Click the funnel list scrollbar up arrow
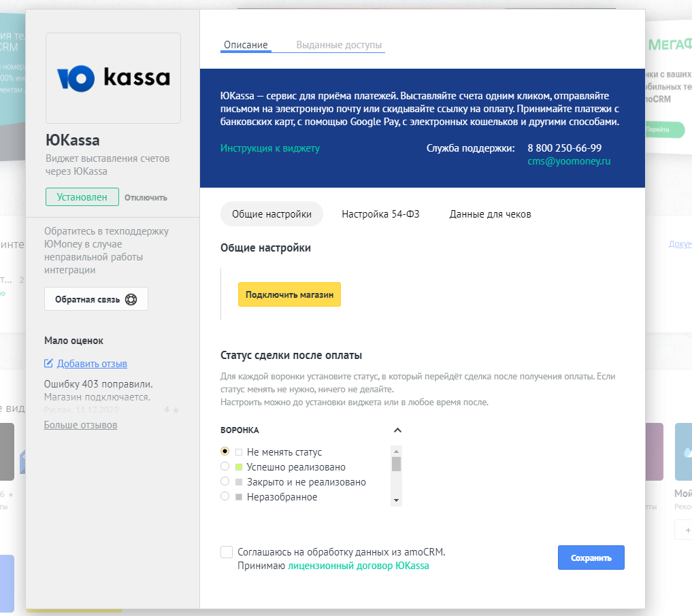The width and height of the screenshot is (692, 616). coord(396,451)
